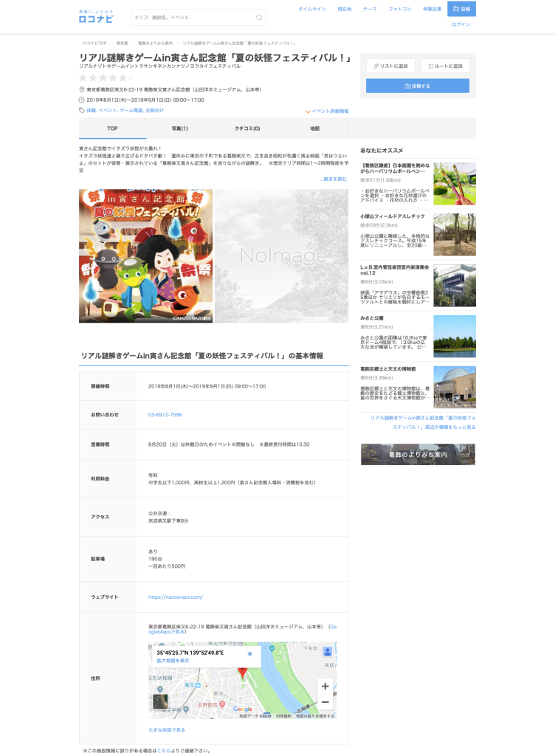Click the phone number 03-6912-7596
Viewport: 555px width, 756px height.
165,415
